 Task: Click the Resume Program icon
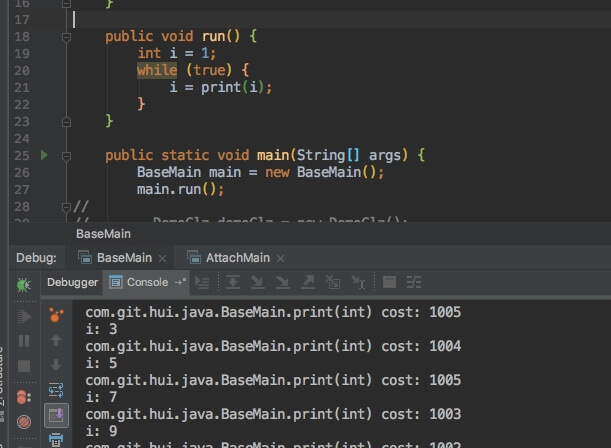(x=24, y=316)
